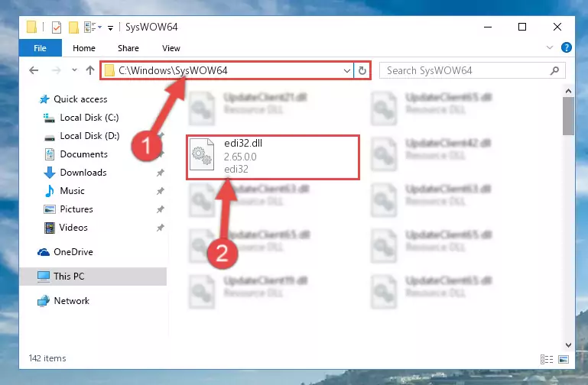Click the edi32.dll gear file icon

tap(202, 155)
